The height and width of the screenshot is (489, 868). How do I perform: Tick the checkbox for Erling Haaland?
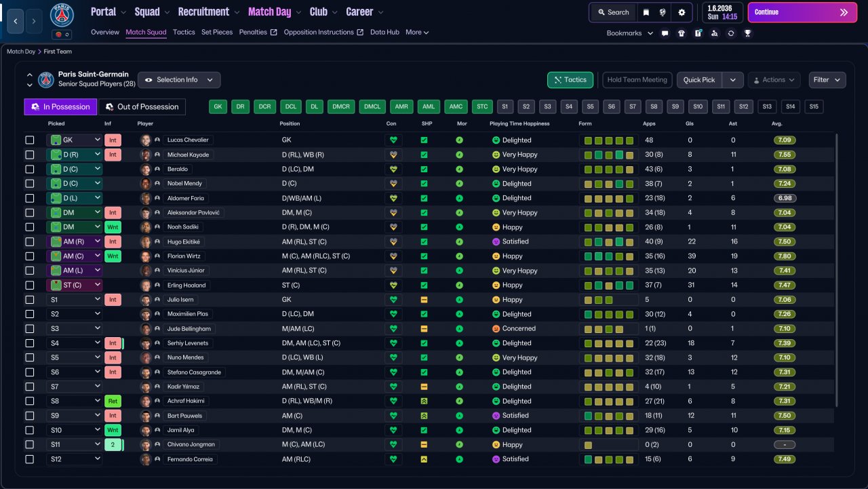29,286
